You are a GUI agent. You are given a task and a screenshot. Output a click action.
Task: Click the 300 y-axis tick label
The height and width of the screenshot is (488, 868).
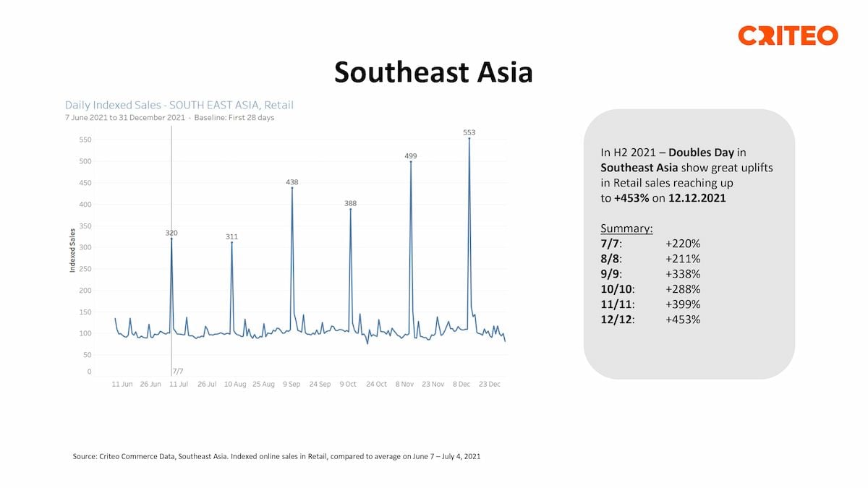[x=85, y=247]
